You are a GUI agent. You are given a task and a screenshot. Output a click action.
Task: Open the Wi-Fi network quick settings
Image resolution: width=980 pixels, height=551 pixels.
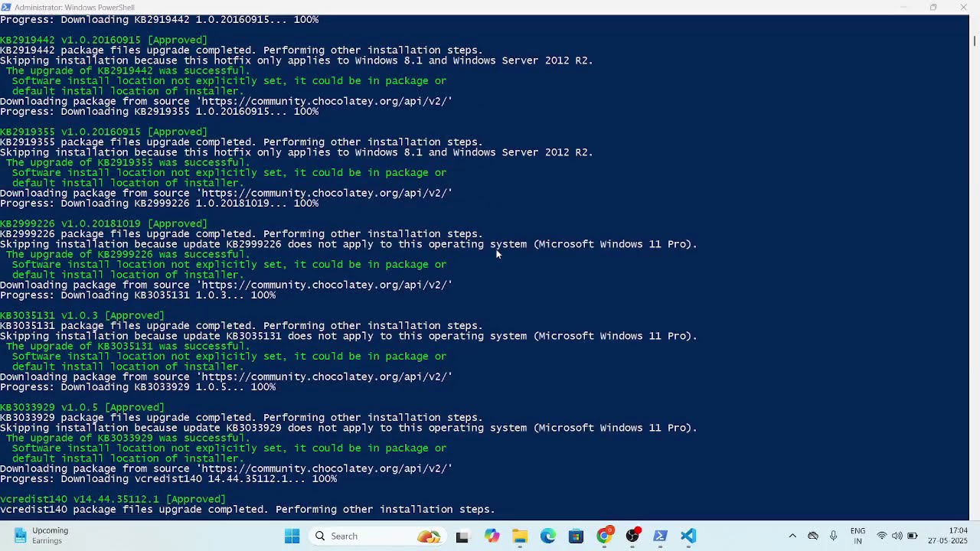pos(882,536)
